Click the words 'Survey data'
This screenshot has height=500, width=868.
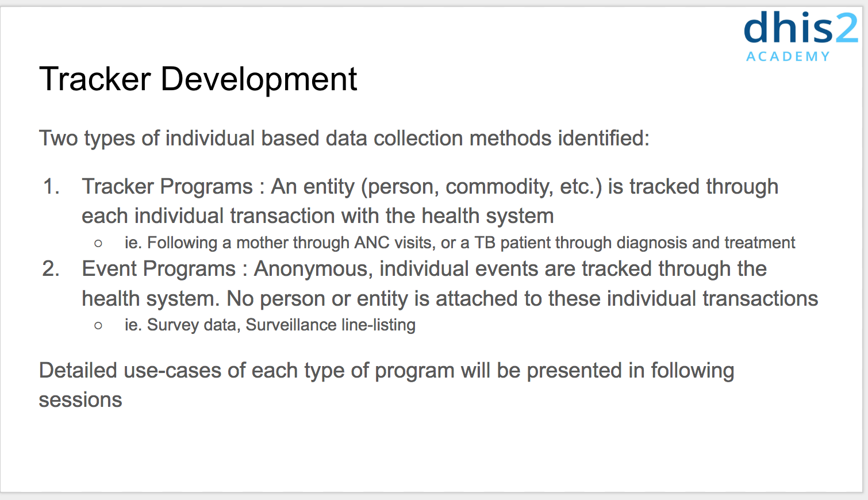point(193,325)
